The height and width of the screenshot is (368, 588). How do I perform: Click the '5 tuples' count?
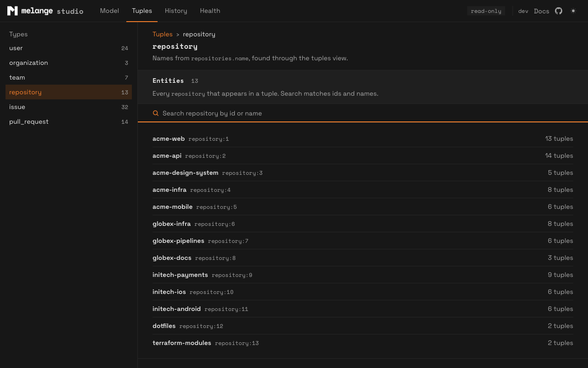tap(560, 172)
